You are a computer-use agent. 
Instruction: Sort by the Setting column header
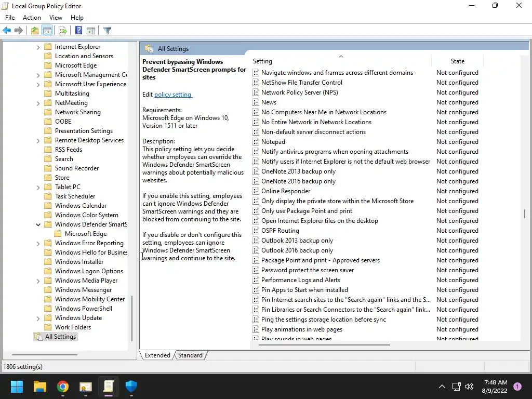point(341,61)
